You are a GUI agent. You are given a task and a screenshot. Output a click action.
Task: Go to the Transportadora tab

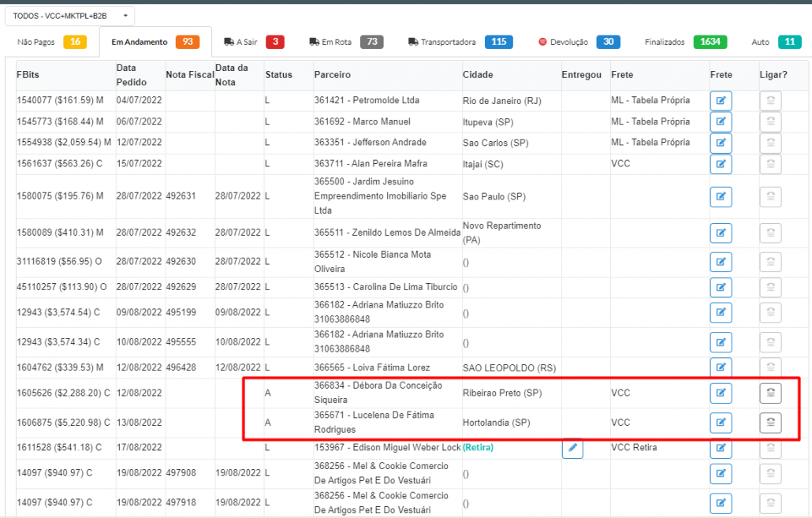460,43
